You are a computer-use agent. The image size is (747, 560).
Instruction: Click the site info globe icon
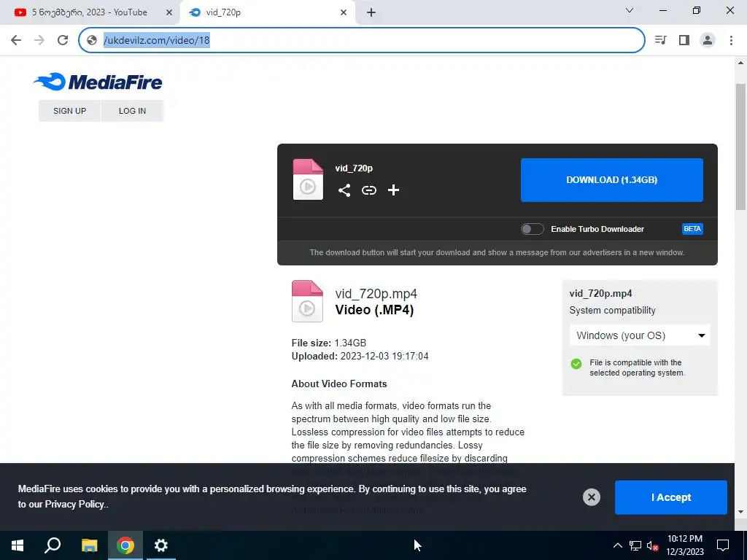(x=92, y=40)
